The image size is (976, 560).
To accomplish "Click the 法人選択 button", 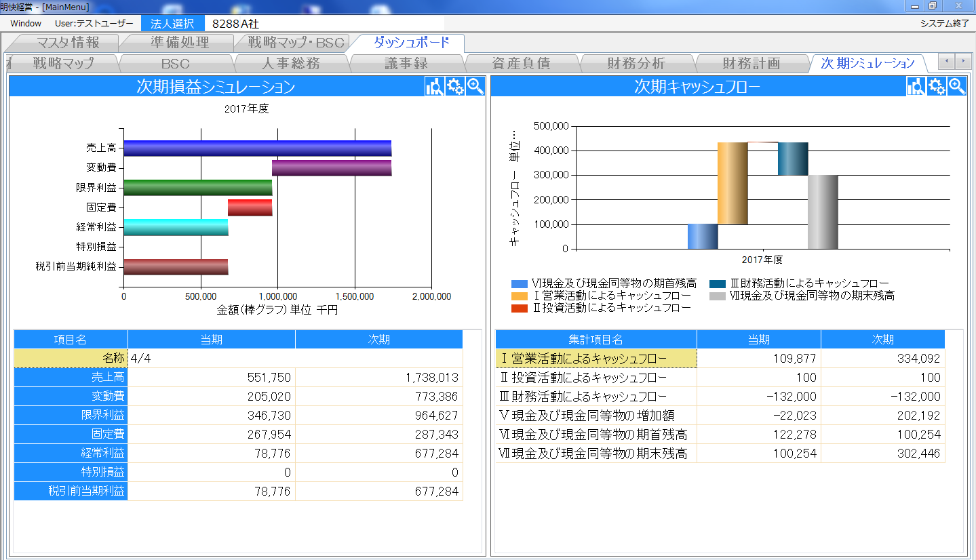I will [x=172, y=23].
